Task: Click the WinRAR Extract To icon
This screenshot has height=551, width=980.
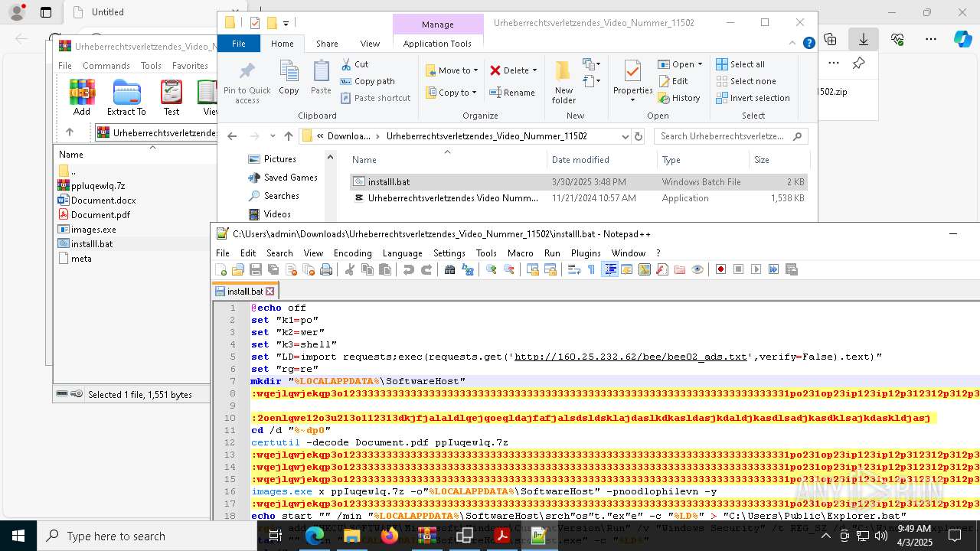Action: click(126, 97)
